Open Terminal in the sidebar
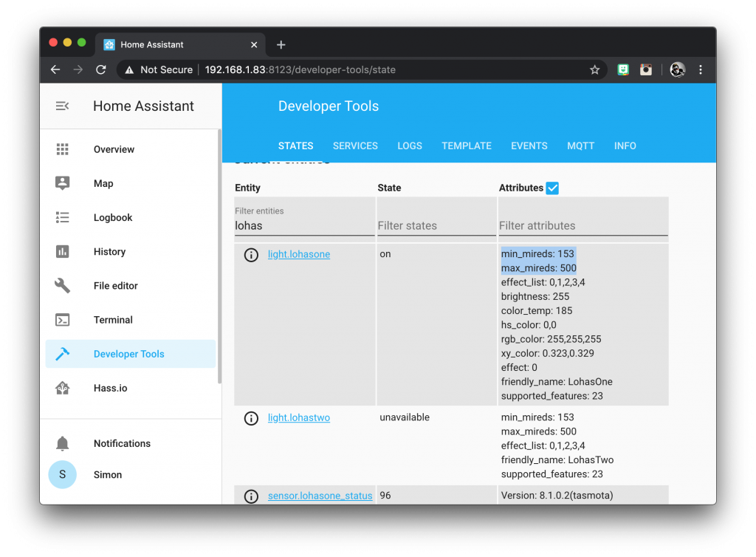 point(130,320)
